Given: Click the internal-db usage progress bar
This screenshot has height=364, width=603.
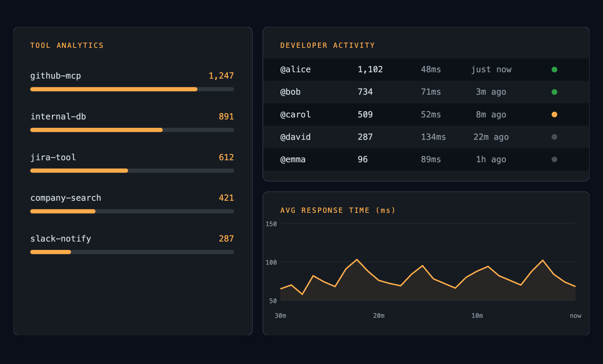Looking at the screenshot, I should pyautogui.click(x=132, y=130).
